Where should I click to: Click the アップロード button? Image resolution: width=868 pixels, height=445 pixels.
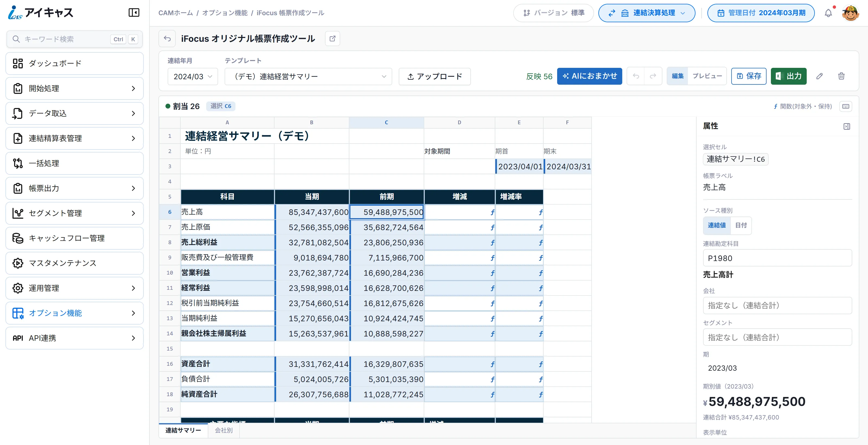(x=435, y=77)
